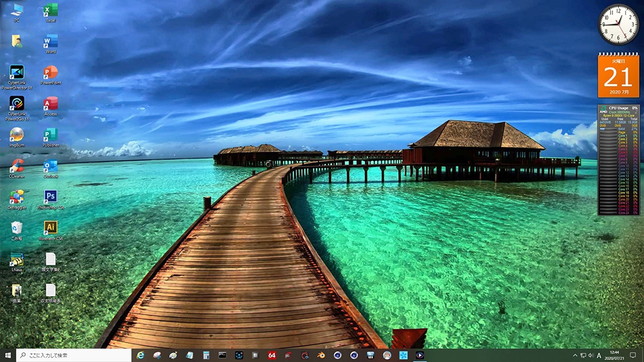The image size is (644, 362).
Task: Open the CyberLink Power2Go 13 shortcut
Action: coord(17,108)
